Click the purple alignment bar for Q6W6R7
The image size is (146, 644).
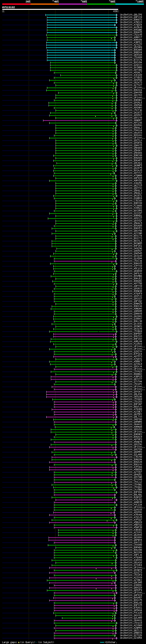point(80,120)
